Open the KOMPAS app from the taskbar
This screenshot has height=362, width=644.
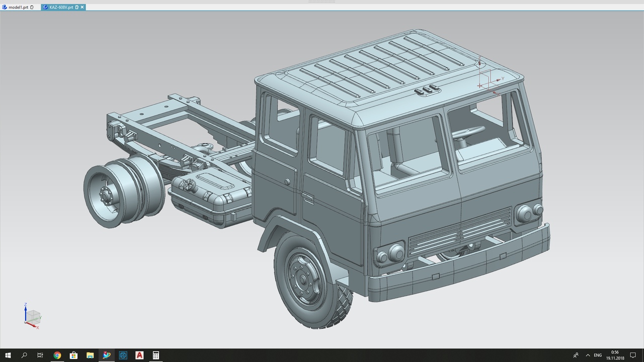[x=123, y=355]
